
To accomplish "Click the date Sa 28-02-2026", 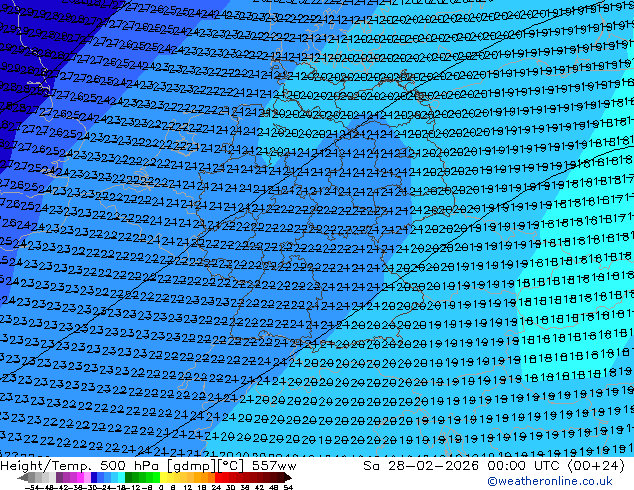I will 421,466.
